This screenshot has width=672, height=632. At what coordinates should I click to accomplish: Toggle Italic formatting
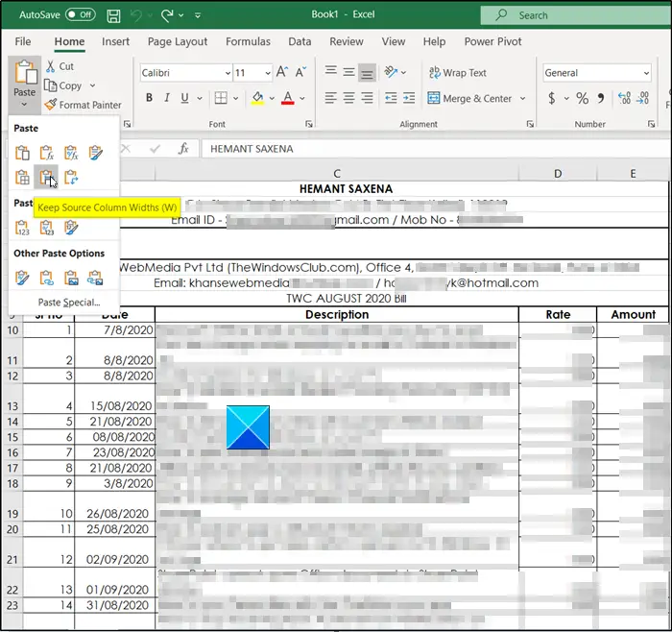point(167,98)
